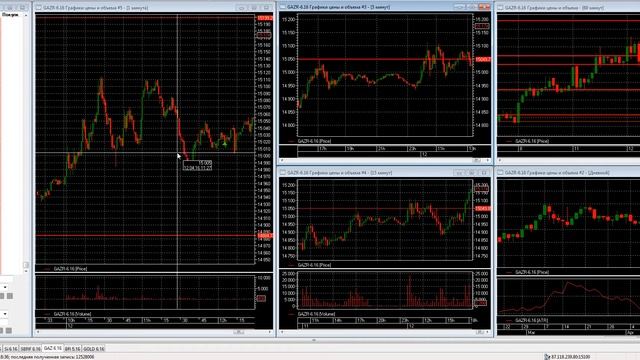Screen dimensions: 640x360
Task: Open the BR 5.16 tab
Action: click(72, 349)
